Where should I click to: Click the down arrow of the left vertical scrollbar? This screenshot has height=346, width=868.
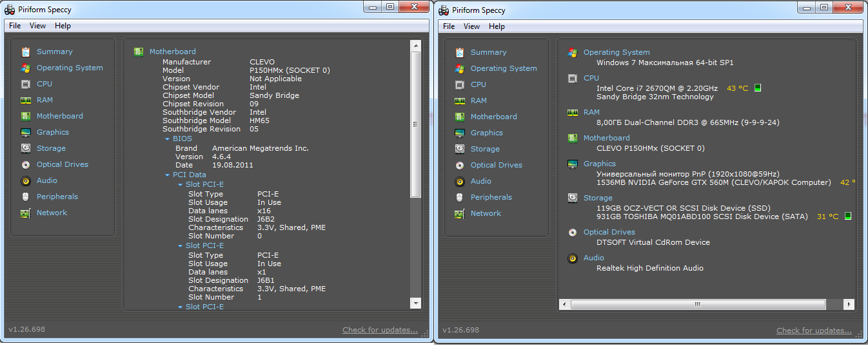416,303
